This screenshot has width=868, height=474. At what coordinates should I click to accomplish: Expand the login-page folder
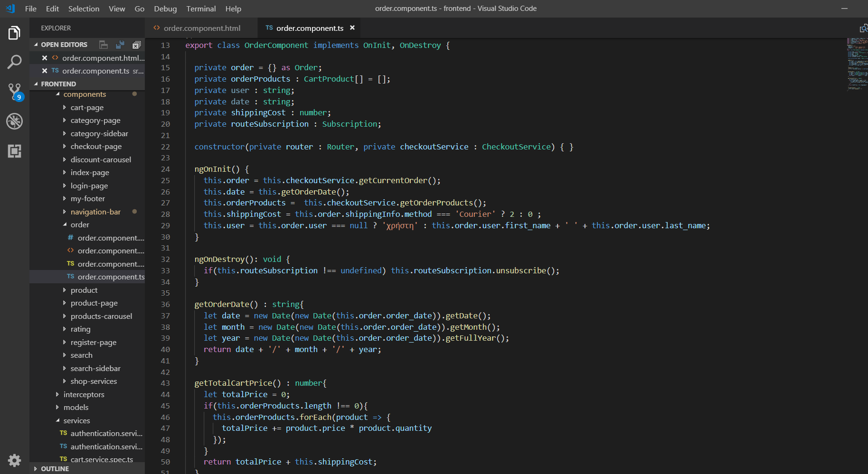(87, 186)
